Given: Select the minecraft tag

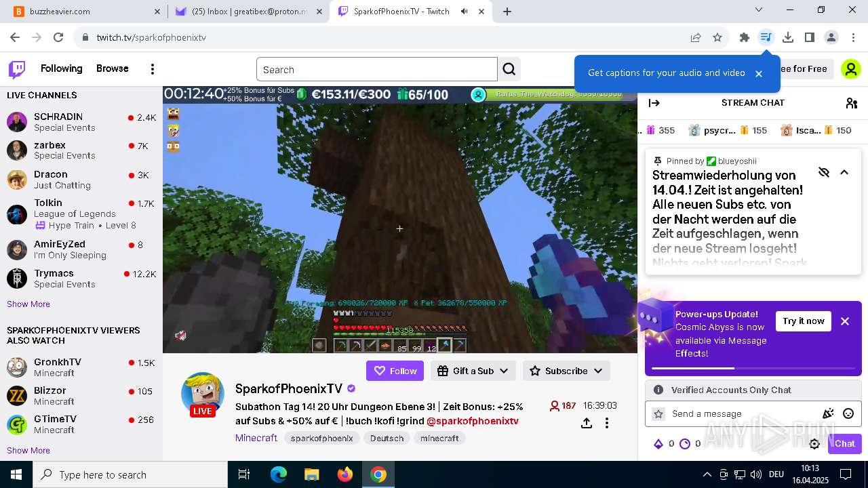Looking at the screenshot, I should (x=439, y=439).
